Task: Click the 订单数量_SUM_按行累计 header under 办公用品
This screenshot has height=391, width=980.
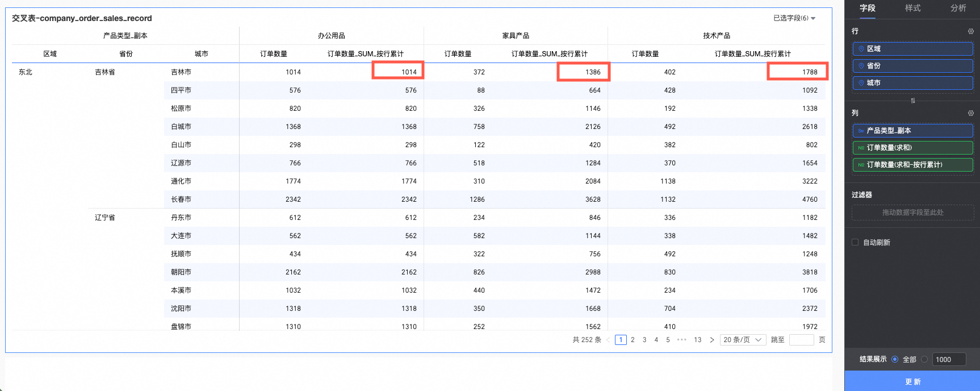Action: (366, 54)
